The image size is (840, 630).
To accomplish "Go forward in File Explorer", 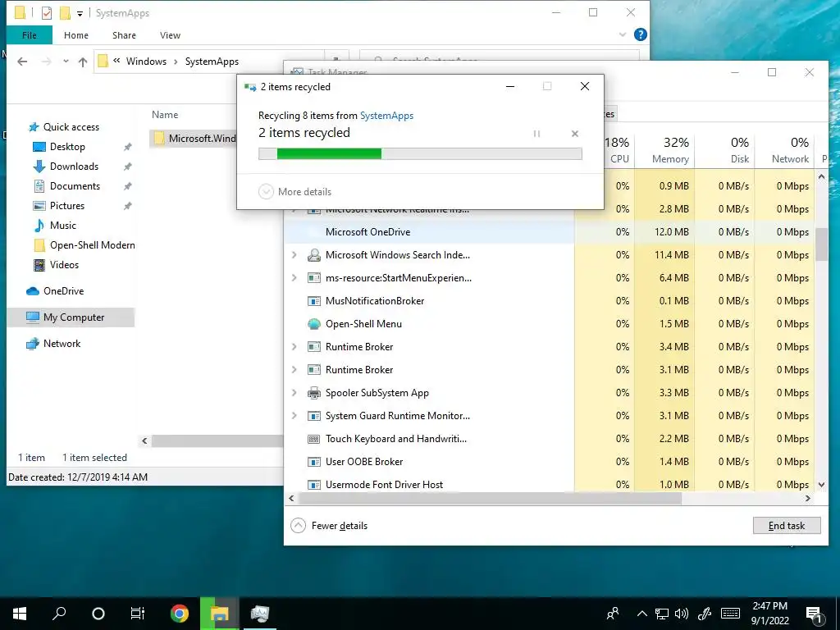I will [47, 62].
